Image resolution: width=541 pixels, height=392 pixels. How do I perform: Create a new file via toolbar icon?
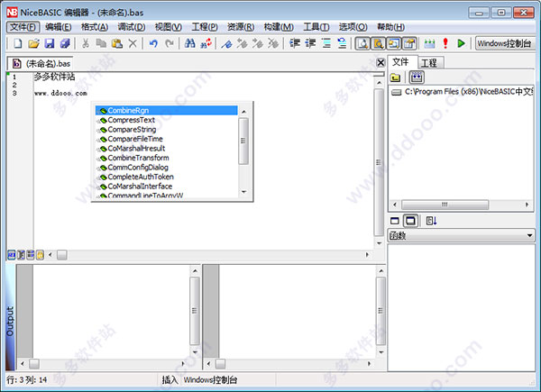tap(18, 43)
